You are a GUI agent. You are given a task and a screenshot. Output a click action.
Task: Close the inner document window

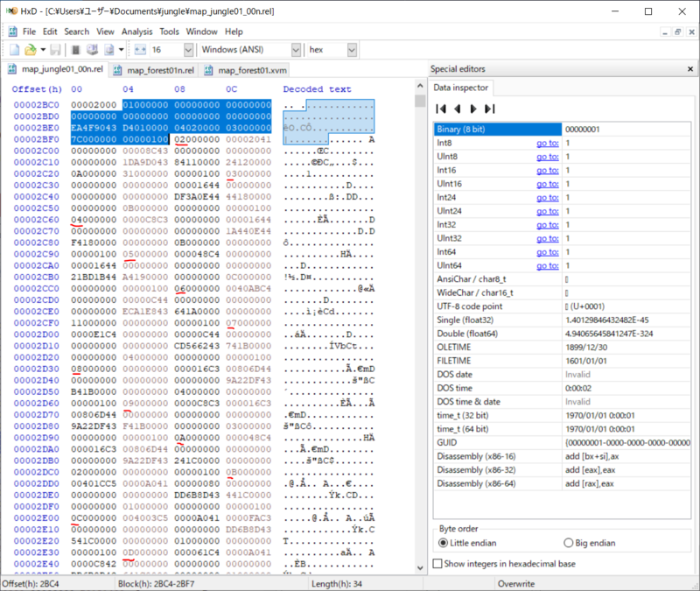[x=691, y=32]
